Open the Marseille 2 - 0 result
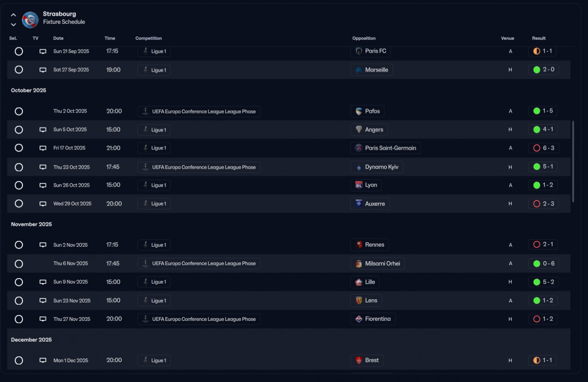588x382 pixels. coord(543,70)
